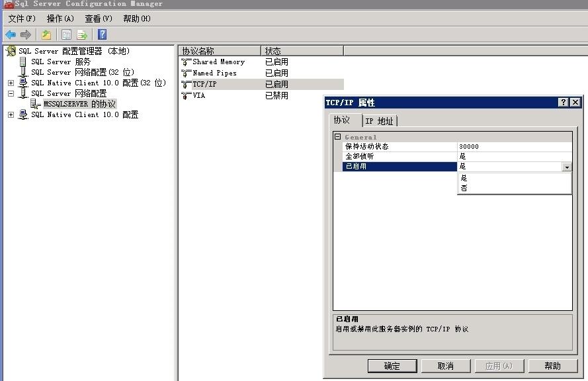This screenshot has height=381, width=588.
Task: Click the Sql Server Configuration Manager title icon
Action: click(8, 4)
